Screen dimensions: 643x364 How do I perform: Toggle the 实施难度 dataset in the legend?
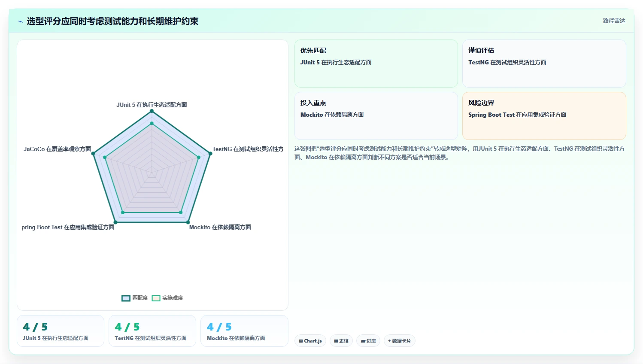coord(167,298)
